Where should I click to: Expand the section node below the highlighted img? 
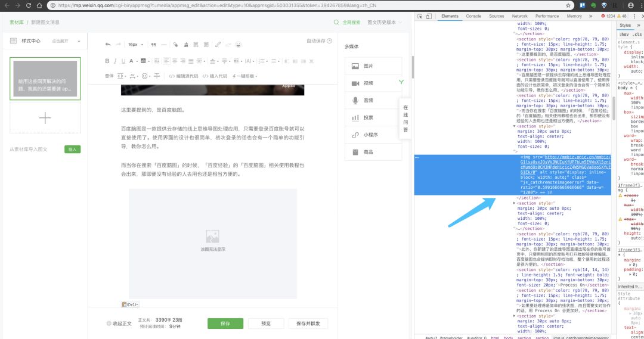[514, 203]
